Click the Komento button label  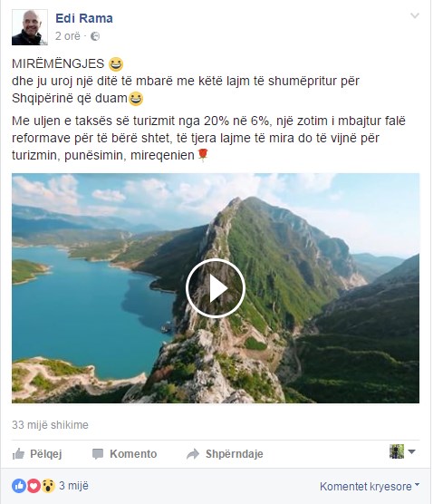click(x=133, y=454)
